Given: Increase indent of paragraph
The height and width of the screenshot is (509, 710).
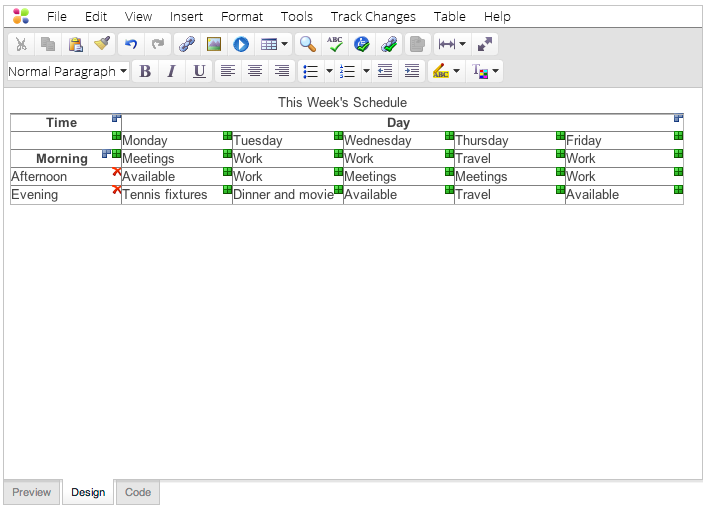Looking at the screenshot, I should click(412, 71).
